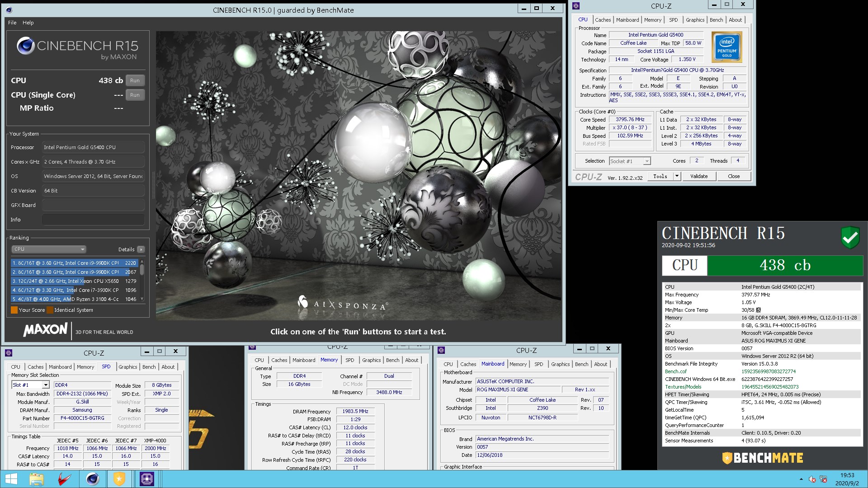Image resolution: width=868 pixels, height=488 pixels.
Task: Open the Caches tab in middle CPU-Z window
Action: (x=279, y=360)
